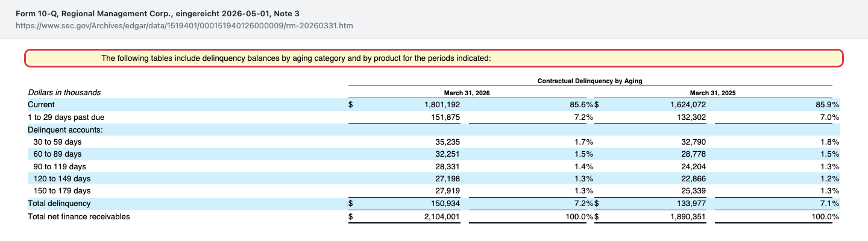
Task: Select the '120 to 149 days' row label
Action: tap(62, 179)
